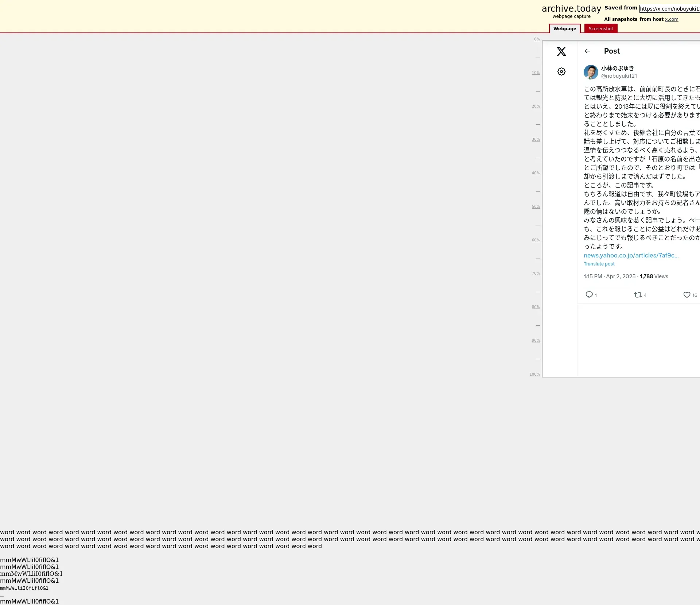Open the profile avatar photo
Viewport: 700px width, 605px height.
click(x=591, y=72)
